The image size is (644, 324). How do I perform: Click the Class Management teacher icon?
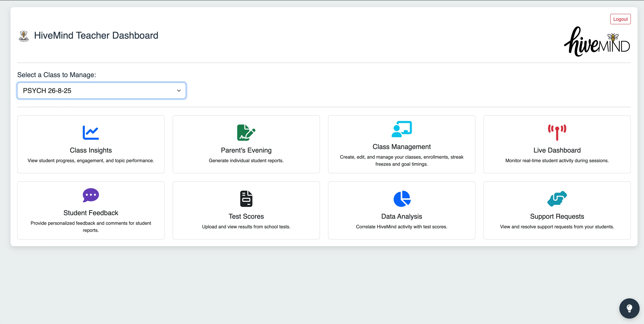tap(401, 129)
